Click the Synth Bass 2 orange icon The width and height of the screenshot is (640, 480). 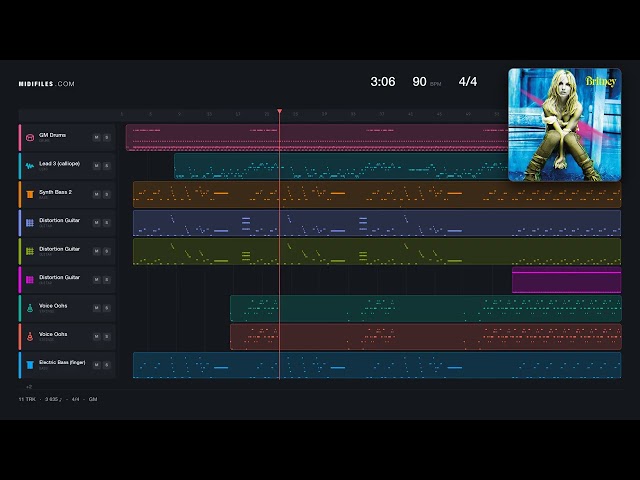30,194
